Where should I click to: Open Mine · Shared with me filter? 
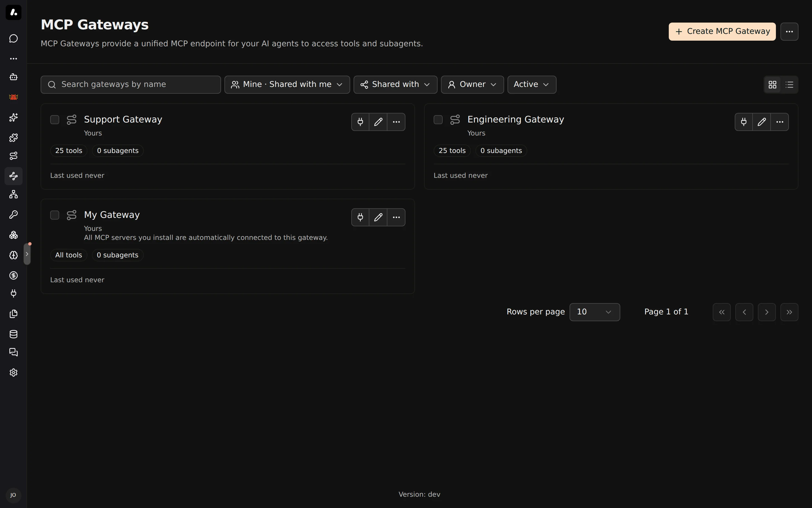(287, 84)
